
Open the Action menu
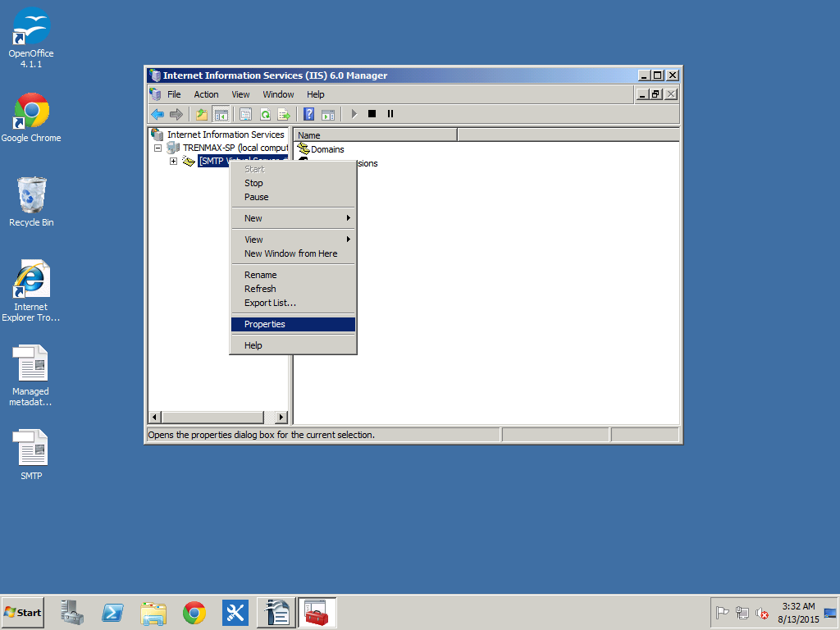coord(206,94)
